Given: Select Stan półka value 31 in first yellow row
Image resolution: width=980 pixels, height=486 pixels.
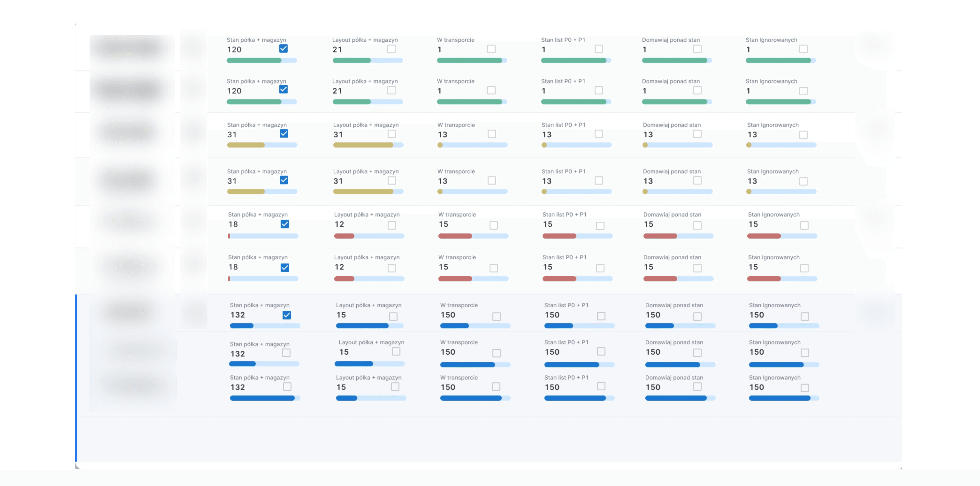Looking at the screenshot, I should [x=232, y=135].
